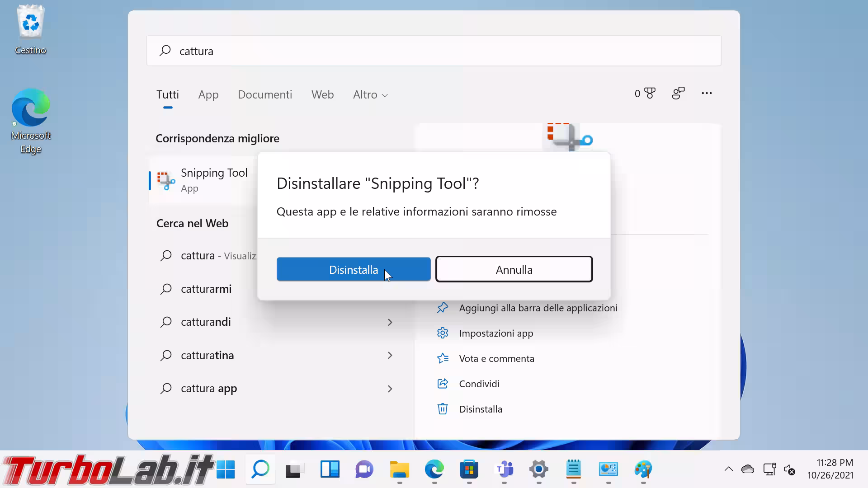Expand the catturatina suggestion arrow
Screen dimensions: 868x488
click(x=390, y=356)
